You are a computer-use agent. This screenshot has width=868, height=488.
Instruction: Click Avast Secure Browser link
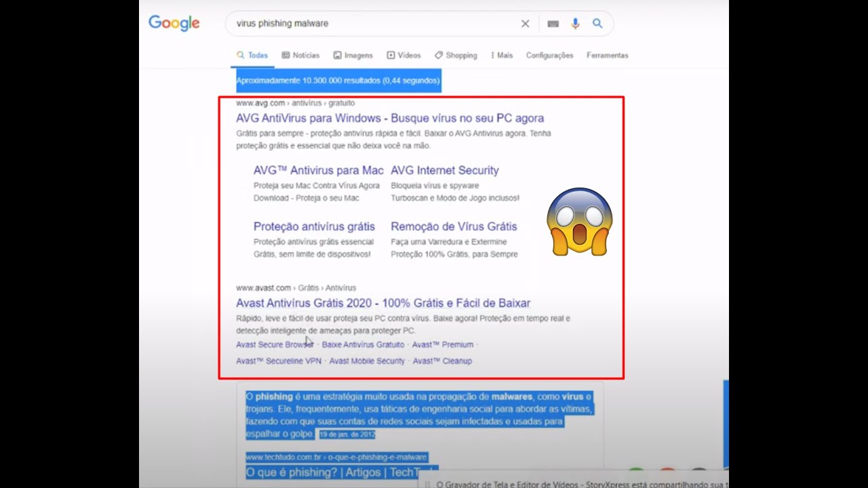tap(275, 345)
